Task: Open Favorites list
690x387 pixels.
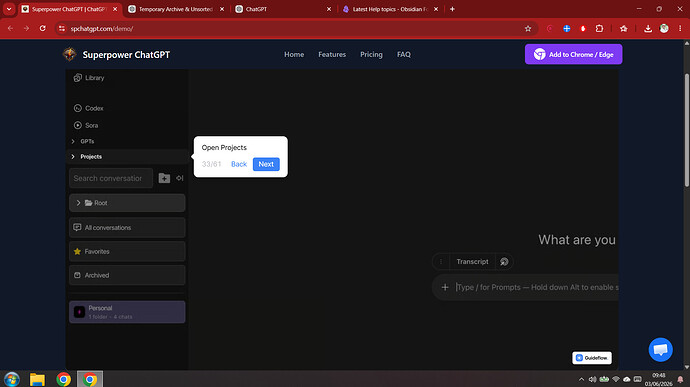Action: [127, 251]
